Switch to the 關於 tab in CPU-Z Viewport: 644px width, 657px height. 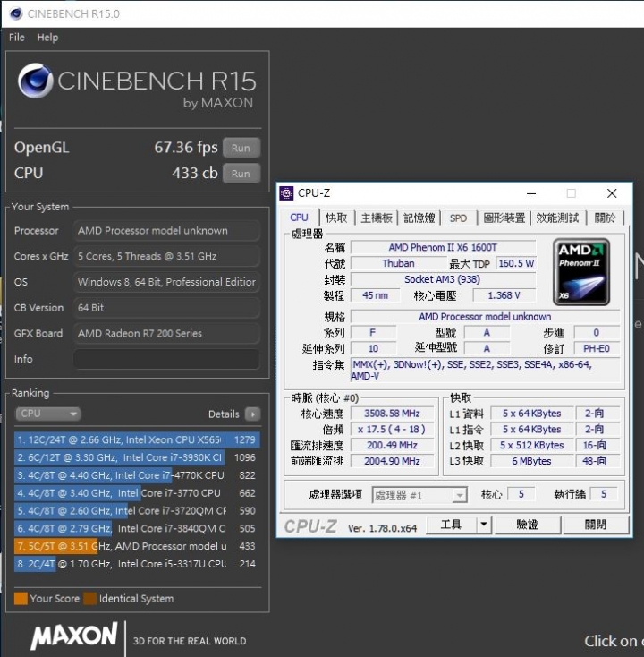coord(605,218)
